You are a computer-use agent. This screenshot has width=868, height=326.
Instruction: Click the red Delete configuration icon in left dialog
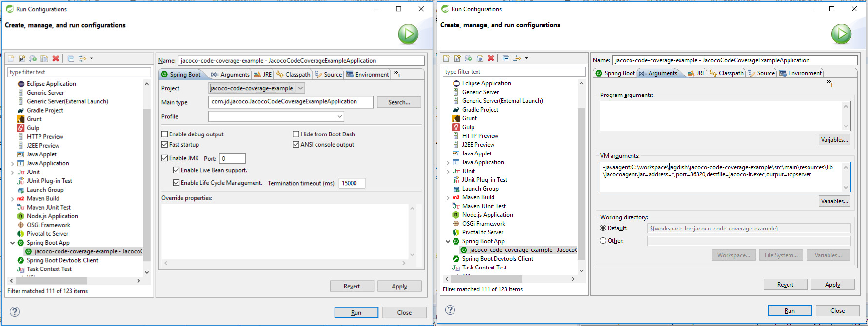click(x=56, y=58)
